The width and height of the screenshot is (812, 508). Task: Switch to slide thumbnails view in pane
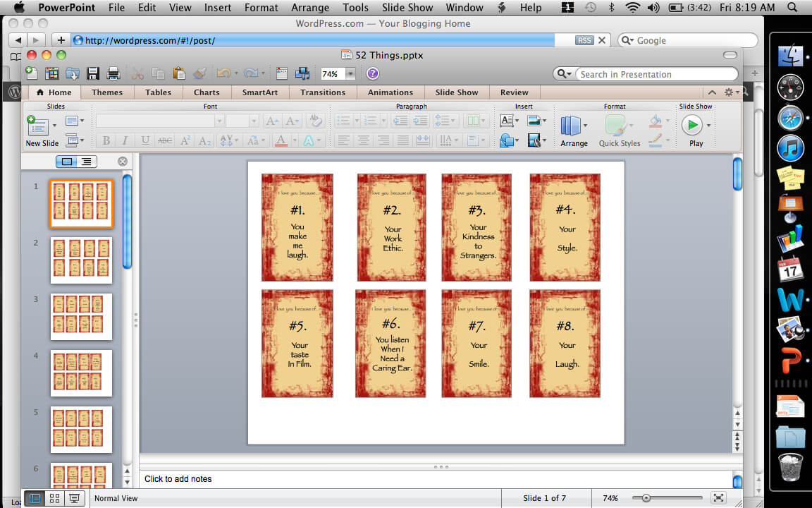coord(67,162)
